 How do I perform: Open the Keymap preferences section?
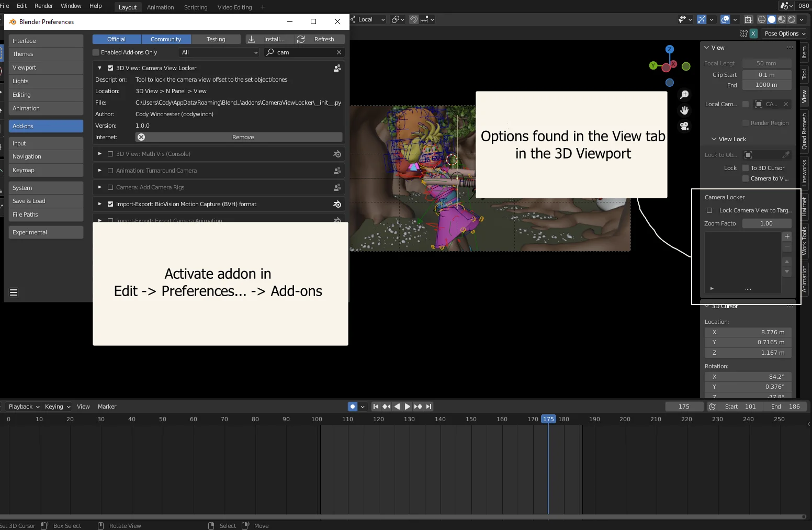click(46, 170)
